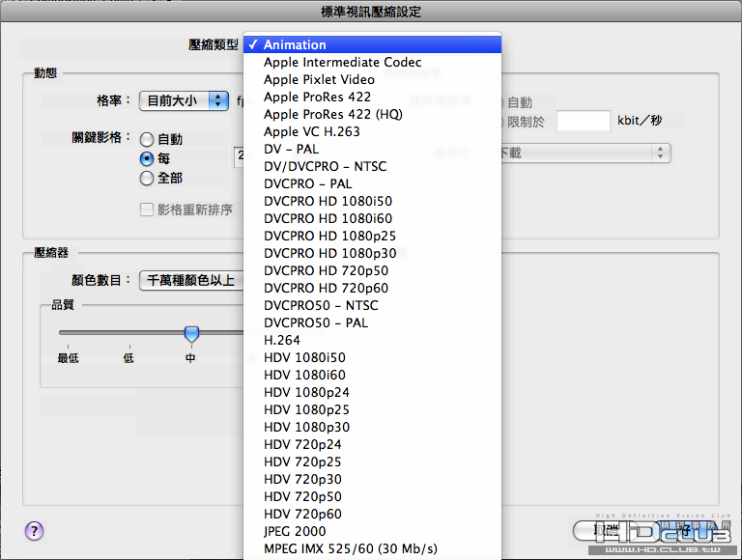The width and height of the screenshot is (742, 560).
Task: Select JPEG 2000 codec
Action: (372, 531)
